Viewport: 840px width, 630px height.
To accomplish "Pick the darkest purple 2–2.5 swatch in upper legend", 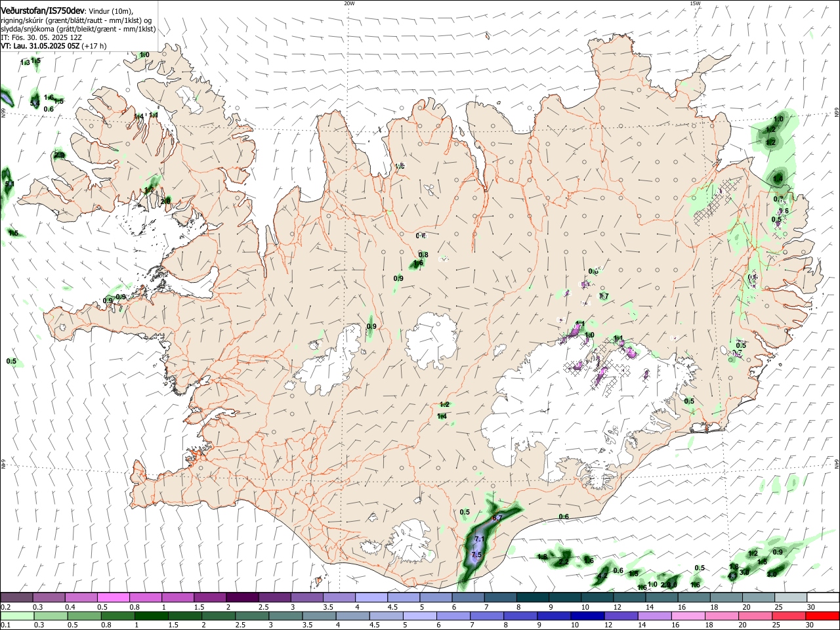I will tap(241, 598).
